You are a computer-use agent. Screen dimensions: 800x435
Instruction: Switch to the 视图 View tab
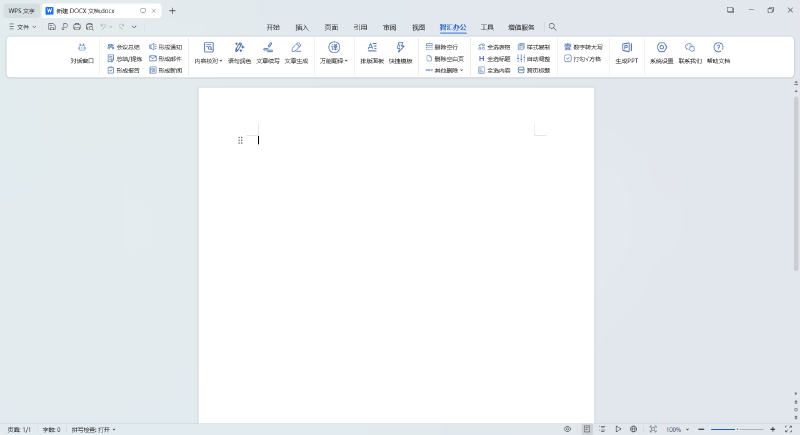[x=418, y=27]
